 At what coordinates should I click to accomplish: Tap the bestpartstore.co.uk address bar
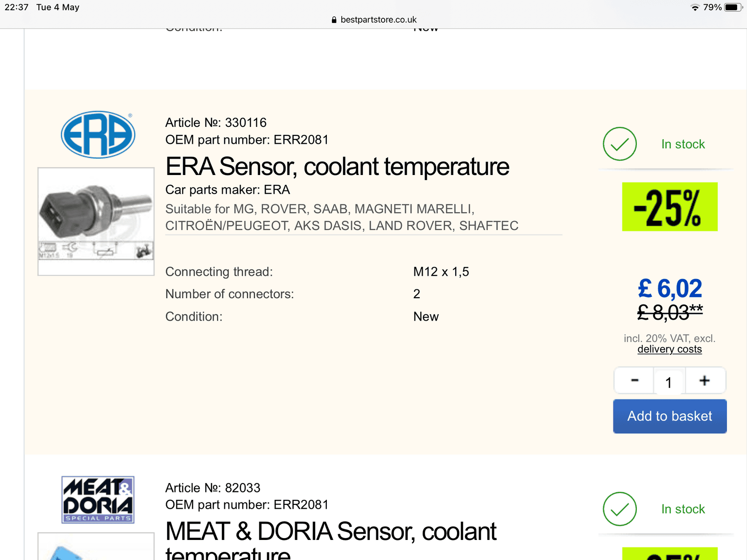click(x=373, y=20)
